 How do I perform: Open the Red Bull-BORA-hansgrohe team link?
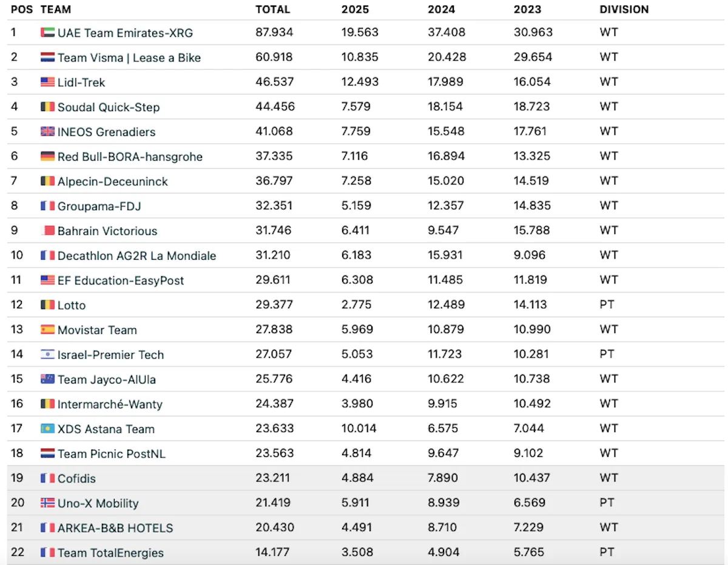[130, 157]
